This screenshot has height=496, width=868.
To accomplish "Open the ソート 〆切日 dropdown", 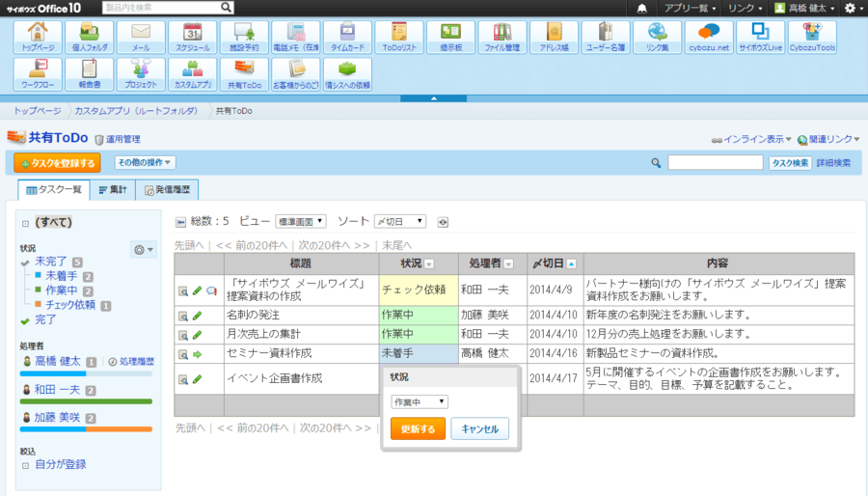I will click(x=399, y=222).
